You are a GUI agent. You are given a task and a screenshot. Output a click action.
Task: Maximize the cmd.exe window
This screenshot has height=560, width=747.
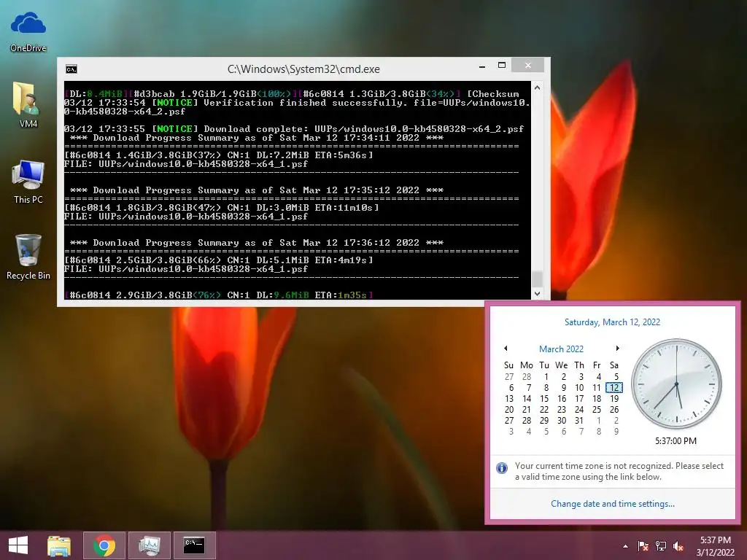coord(502,65)
